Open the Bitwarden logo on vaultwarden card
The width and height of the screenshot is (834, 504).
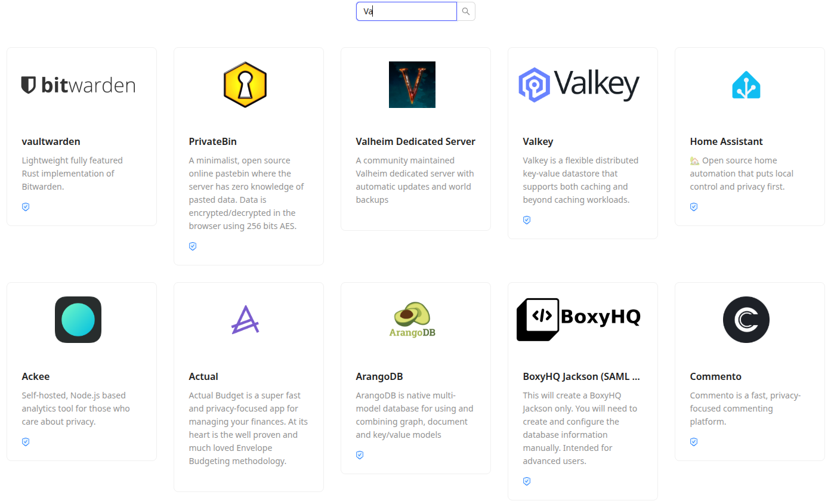(78, 85)
